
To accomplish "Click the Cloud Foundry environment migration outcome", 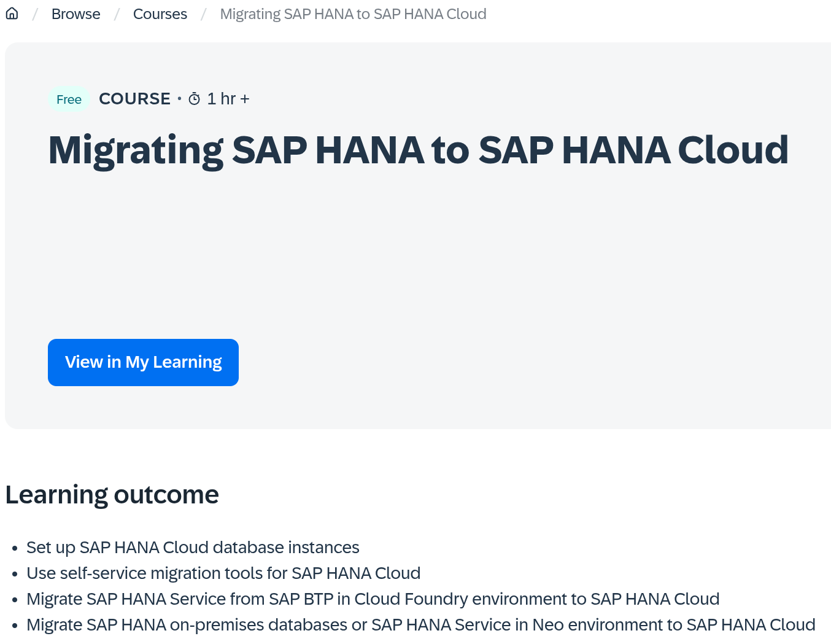I will pos(373,599).
